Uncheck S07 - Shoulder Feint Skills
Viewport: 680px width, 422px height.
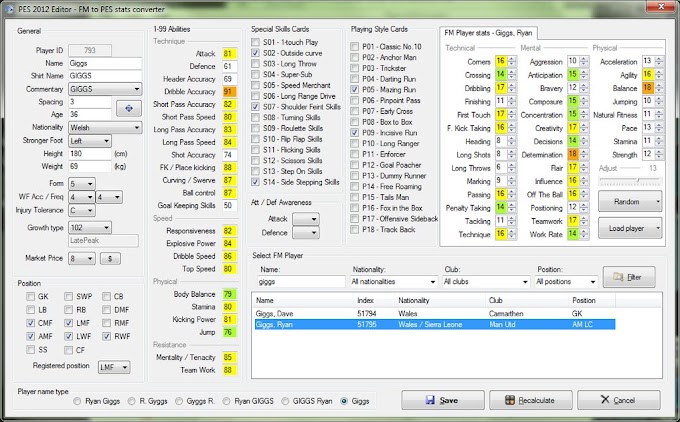[x=255, y=107]
